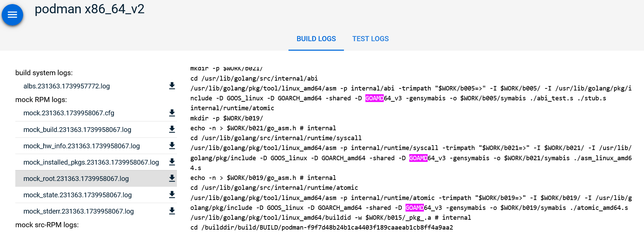The image size is (644, 233).
Task: Download albs.231363.1739957772.log file
Action: tap(172, 86)
